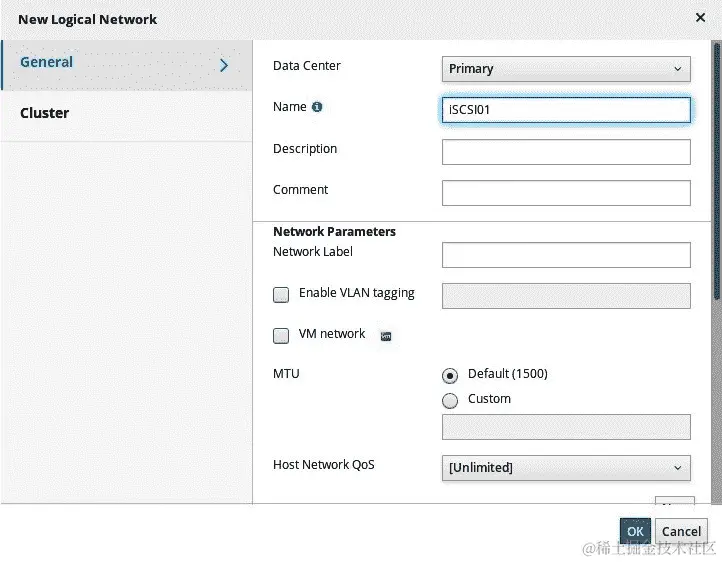Focus the Name input field
This screenshot has height=562, width=722.
tap(566, 110)
